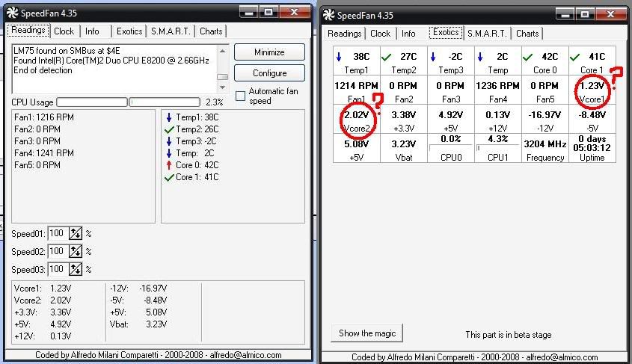Click green check in Exotics 42C Core 0 cell

(x=527, y=57)
